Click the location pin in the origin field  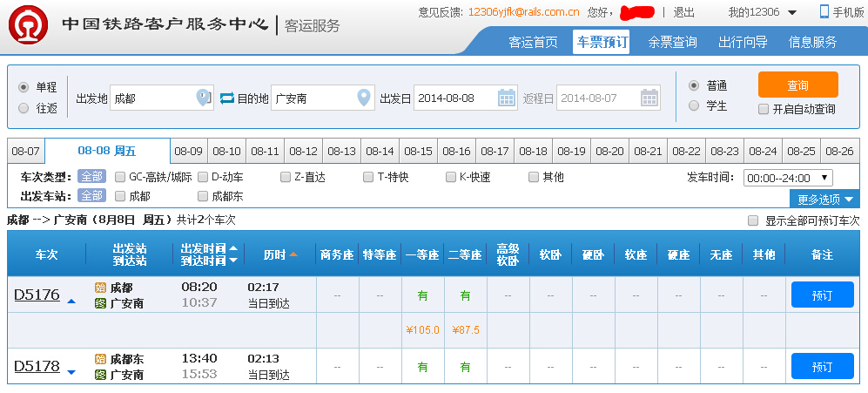click(x=204, y=98)
